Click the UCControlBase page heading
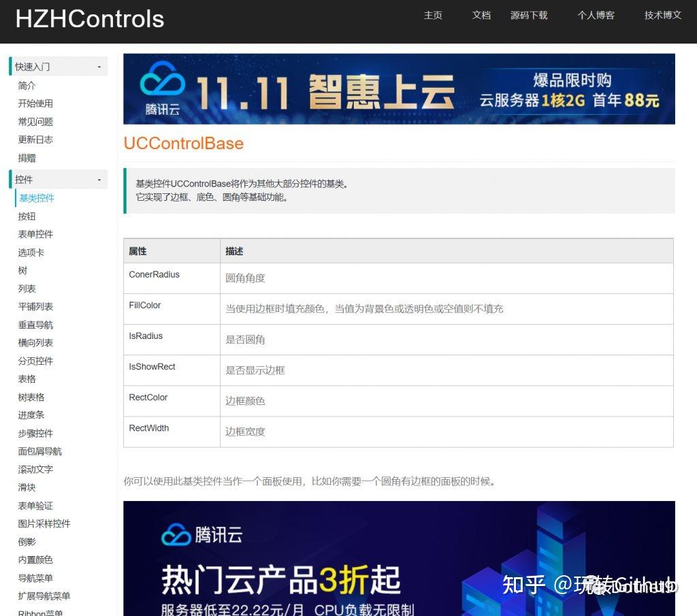This screenshot has width=697, height=616. [x=184, y=144]
